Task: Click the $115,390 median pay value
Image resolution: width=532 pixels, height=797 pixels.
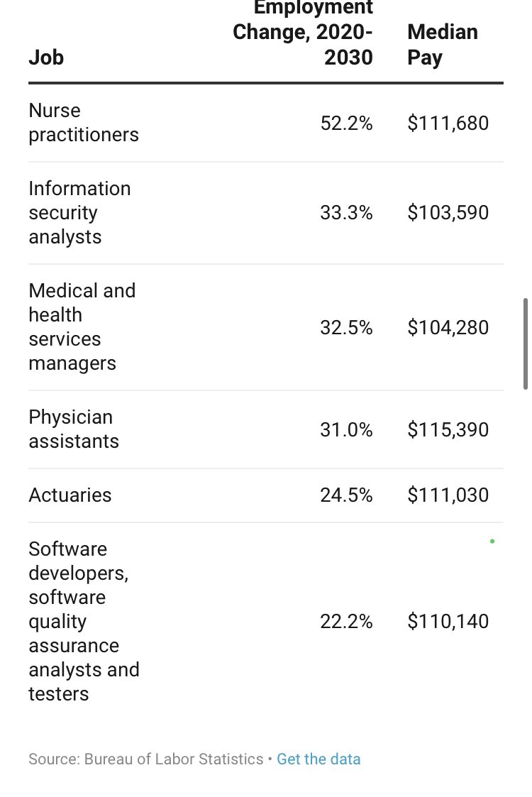Action: [448, 429]
